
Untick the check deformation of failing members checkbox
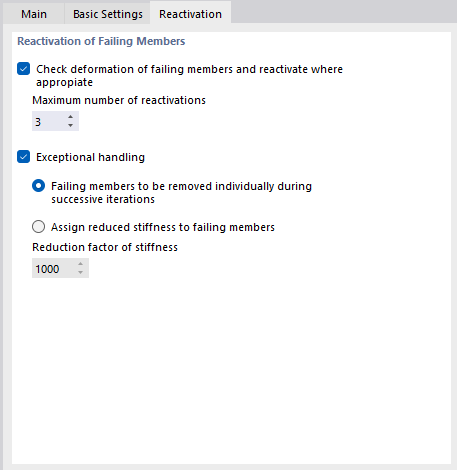(24, 69)
